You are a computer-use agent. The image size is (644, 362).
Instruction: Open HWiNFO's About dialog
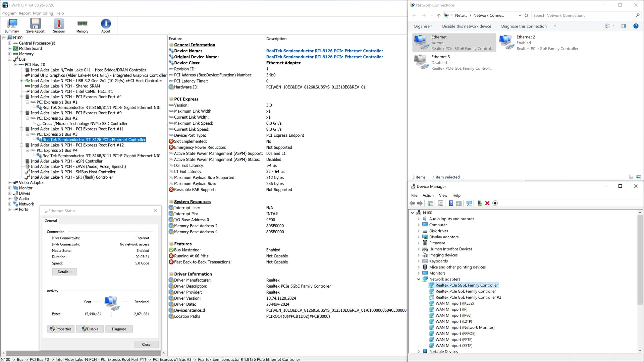tap(106, 26)
